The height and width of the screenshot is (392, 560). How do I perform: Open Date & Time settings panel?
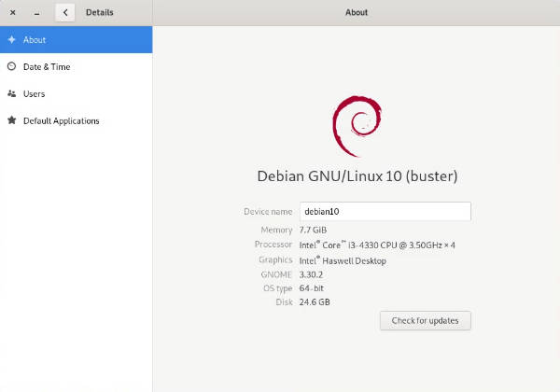pyautogui.click(x=77, y=67)
